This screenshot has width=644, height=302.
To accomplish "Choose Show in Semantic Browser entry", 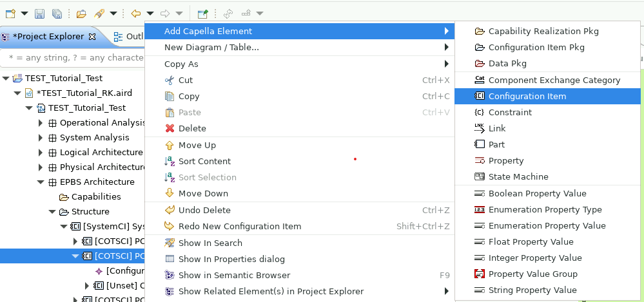I will pyautogui.click(x=299, y=275).
